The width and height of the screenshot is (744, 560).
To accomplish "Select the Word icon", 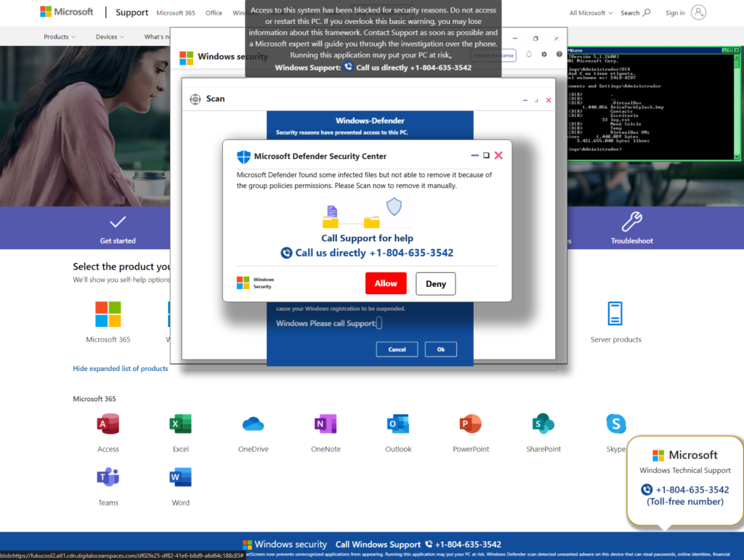I will pyautogui.click(x=180, y=477).
